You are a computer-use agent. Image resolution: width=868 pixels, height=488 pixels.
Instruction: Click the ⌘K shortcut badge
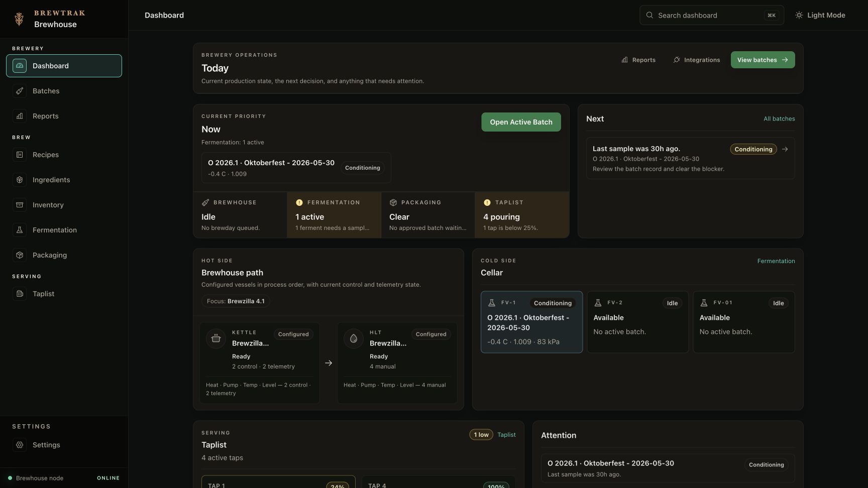click(772, 16)
